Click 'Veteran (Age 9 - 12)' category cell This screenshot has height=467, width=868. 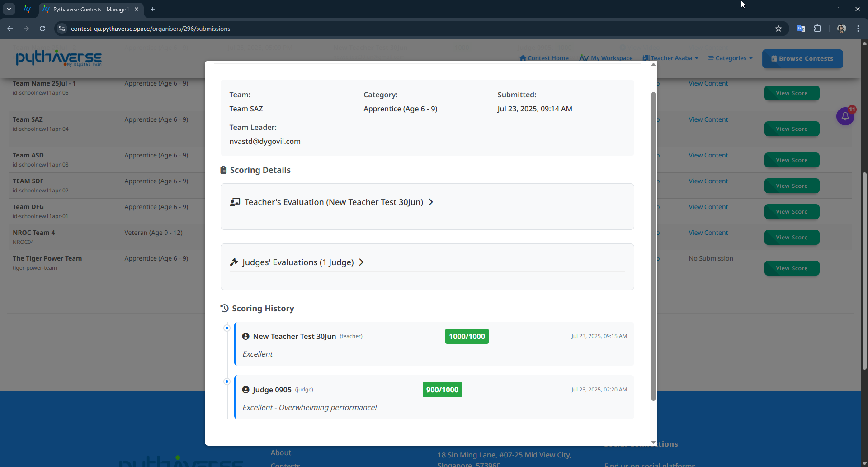(x=154, y=233)
